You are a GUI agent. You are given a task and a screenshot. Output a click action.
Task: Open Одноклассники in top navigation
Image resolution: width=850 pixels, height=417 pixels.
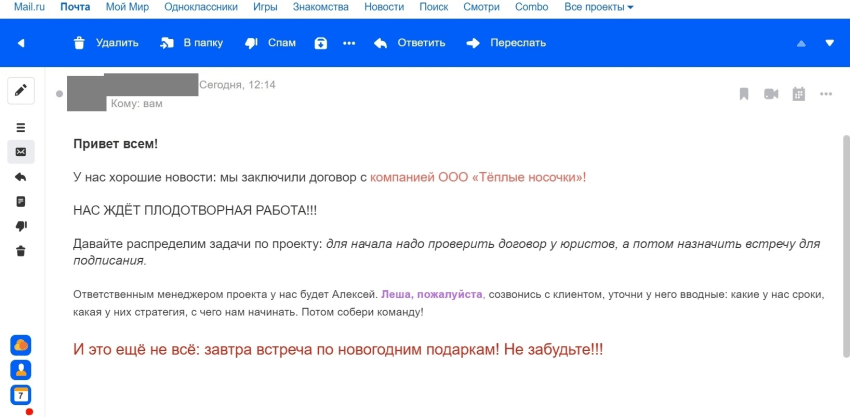point(201,7)
